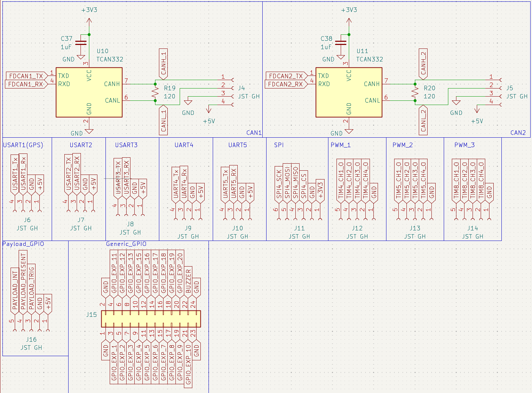
Task: Select the CANL_2 global label
Action: tap(423, 120)
